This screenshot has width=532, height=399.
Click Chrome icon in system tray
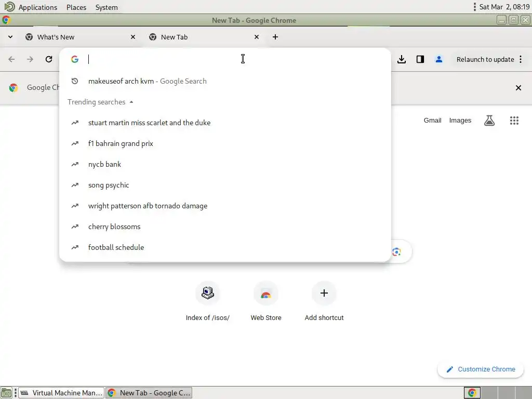[472, 393]
